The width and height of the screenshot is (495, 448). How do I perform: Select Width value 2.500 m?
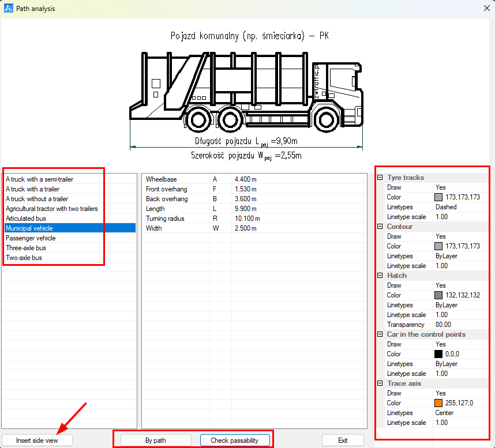(246, 228)
